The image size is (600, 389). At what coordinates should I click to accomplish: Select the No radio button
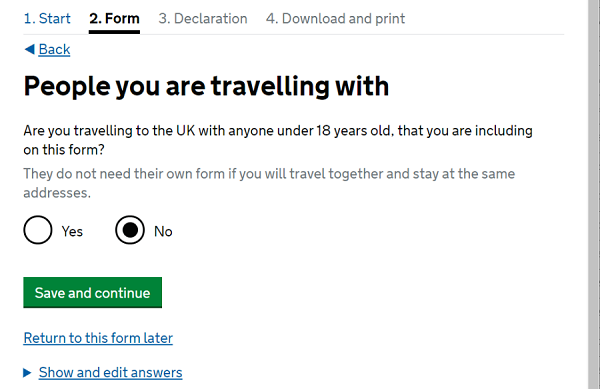(130, 230)
